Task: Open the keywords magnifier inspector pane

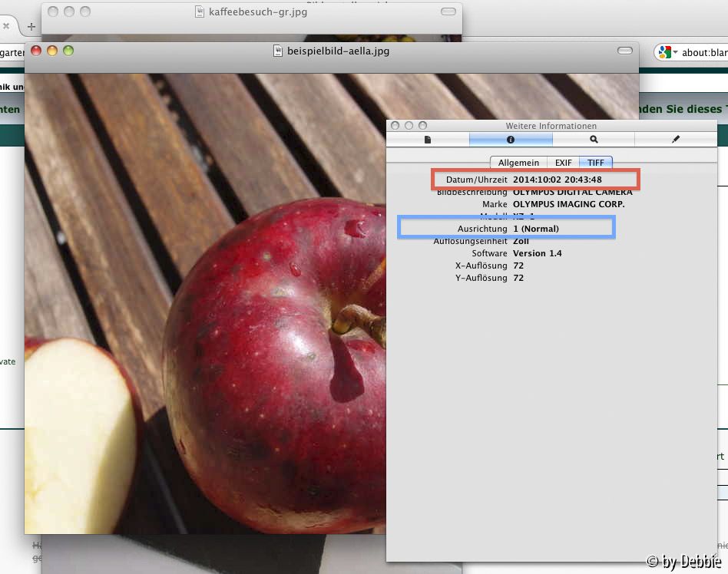Action: tap(594, 140)
